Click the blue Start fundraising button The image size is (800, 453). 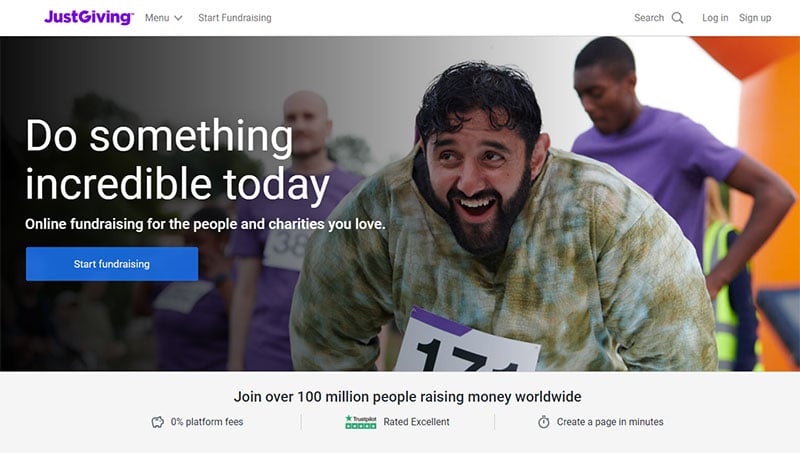[112, 264]
